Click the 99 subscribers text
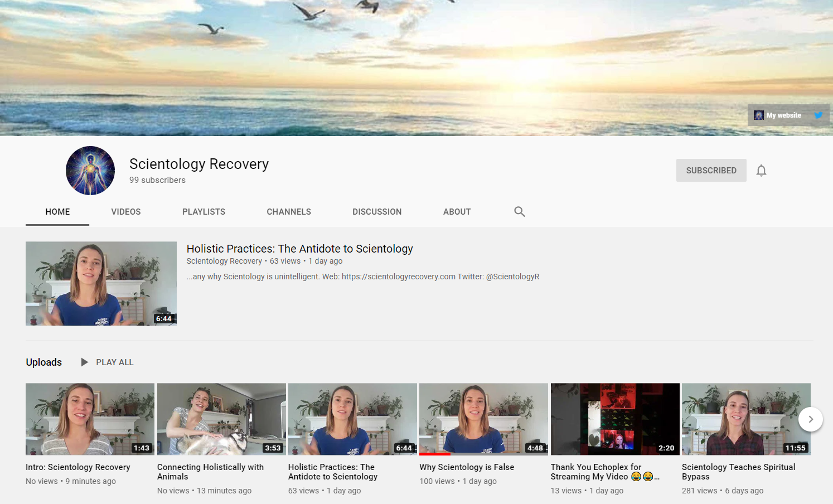833x504 pixels. click(x=157, y=180)
